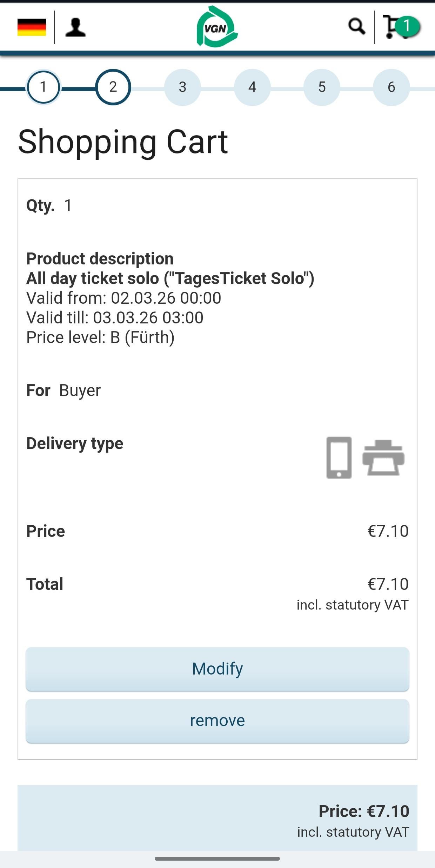This screenshot has width=435, height=868.
Task: Tap the Shopping Cart heading
Action: pyautogui.click(x=123, y=142)
